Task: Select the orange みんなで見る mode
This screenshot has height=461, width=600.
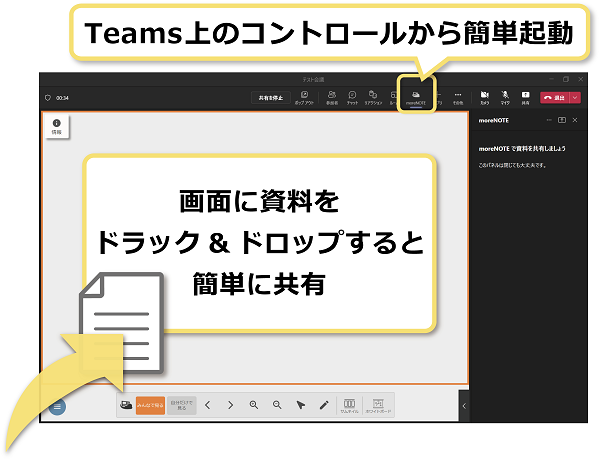Action: tap(150, 405)
